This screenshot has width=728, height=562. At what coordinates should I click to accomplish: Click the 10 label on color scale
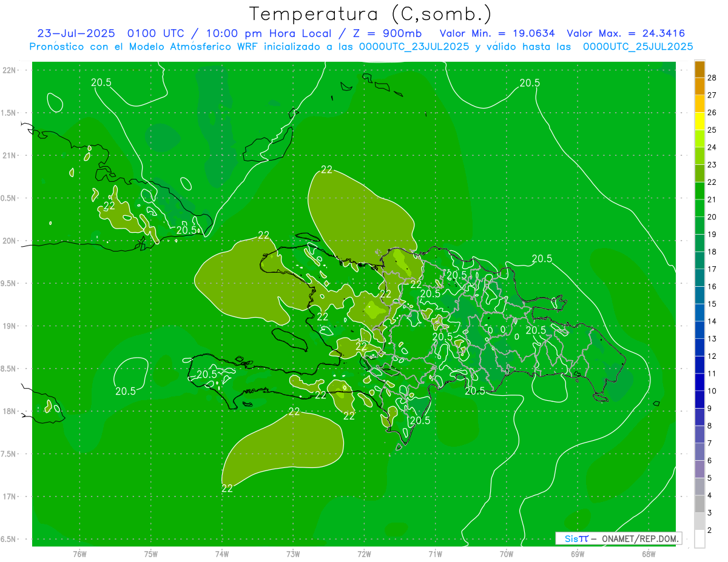click(712, 391)
